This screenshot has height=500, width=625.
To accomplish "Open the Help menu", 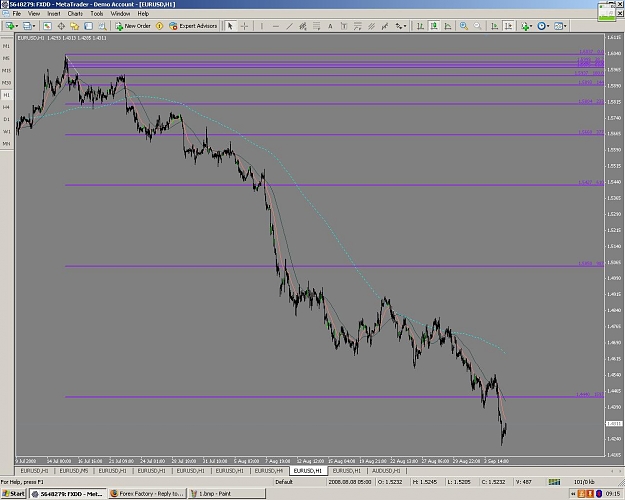I will pyautogui.click(x=143, y=14).
